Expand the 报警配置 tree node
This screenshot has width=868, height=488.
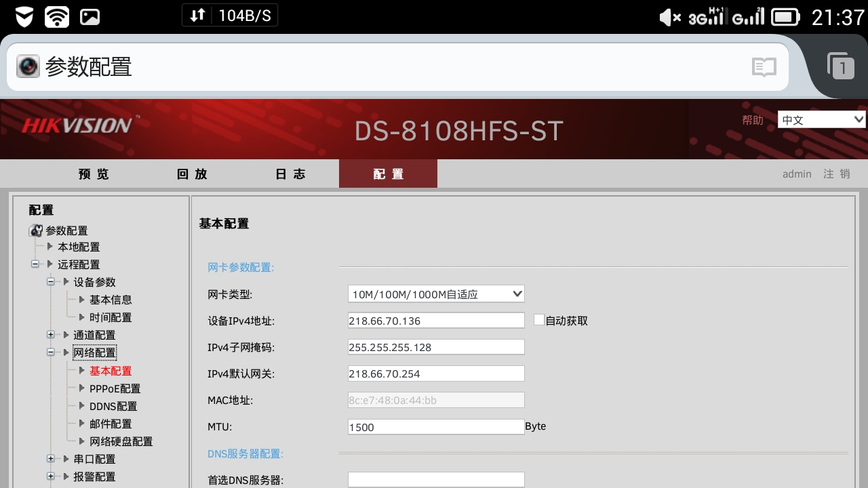coord(51,476)
